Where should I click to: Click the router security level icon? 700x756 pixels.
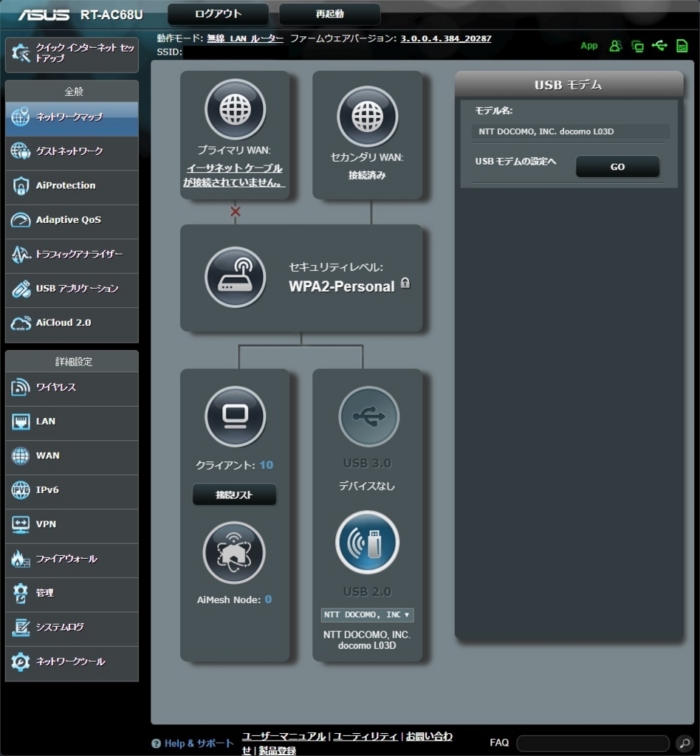(236, 278)
